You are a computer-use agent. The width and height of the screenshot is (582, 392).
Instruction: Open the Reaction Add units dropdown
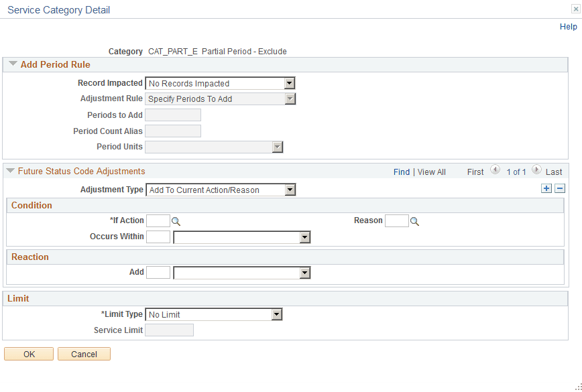(x=305, y=273)
